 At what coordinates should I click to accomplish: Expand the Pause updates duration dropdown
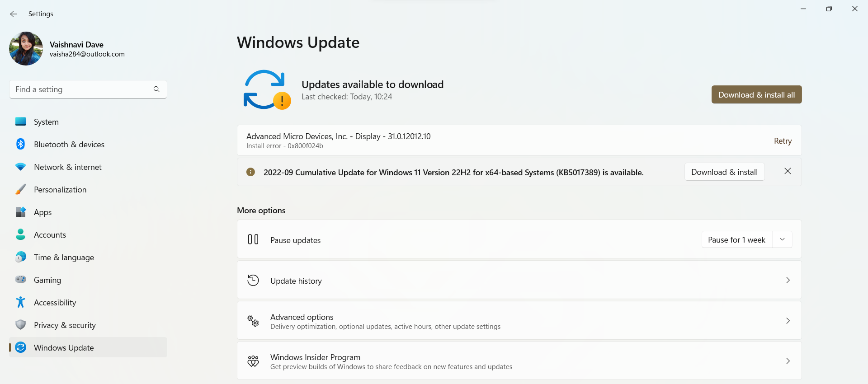click(x=782, y=239)
